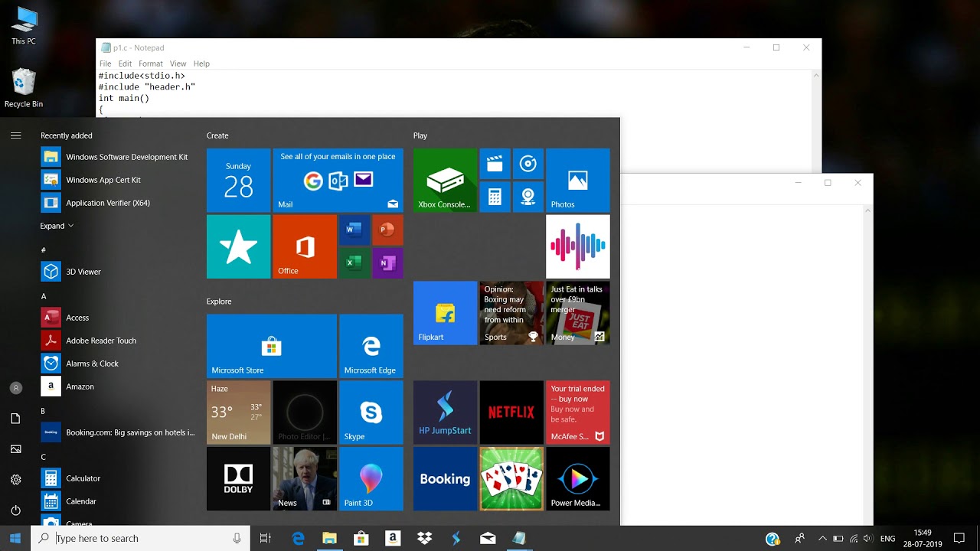Open Windows Software Development Kit folder

[x=119, y=157]
